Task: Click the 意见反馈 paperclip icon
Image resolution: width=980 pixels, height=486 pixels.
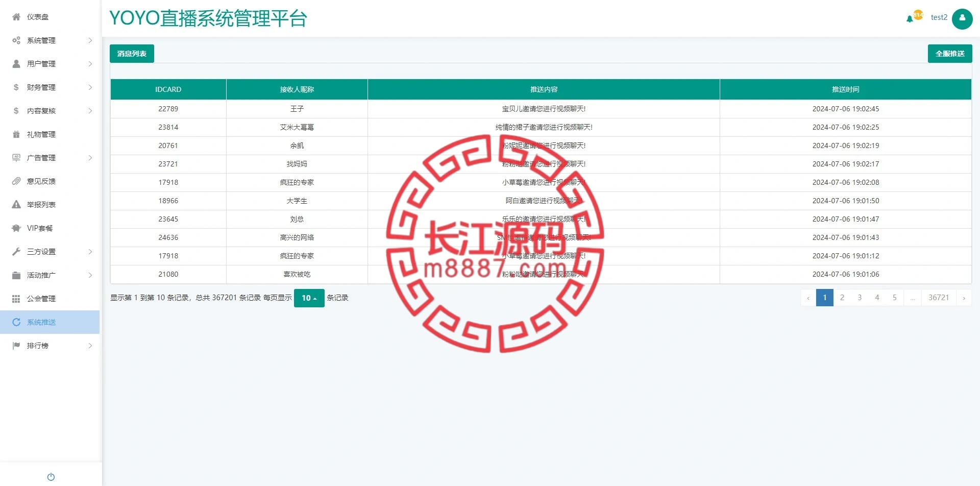Action: [16, 181]
